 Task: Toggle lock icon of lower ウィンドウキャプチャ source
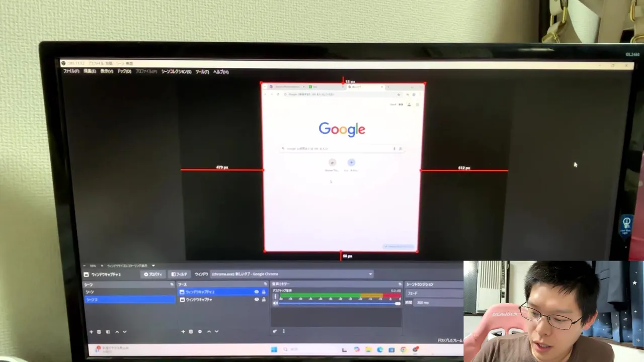[264, 300]
